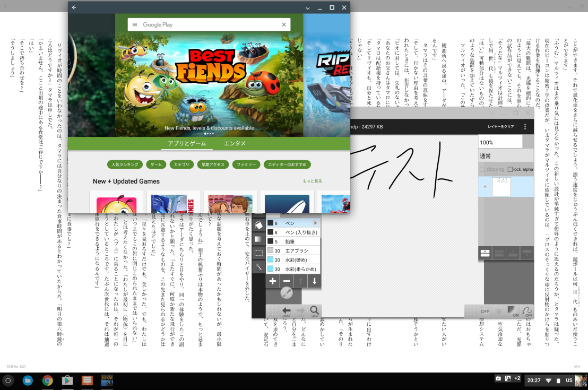Viewport: 588px width, 390px height.
Task: Switch to the アプリとゲーム tab
Action: [x=187, y=143]
